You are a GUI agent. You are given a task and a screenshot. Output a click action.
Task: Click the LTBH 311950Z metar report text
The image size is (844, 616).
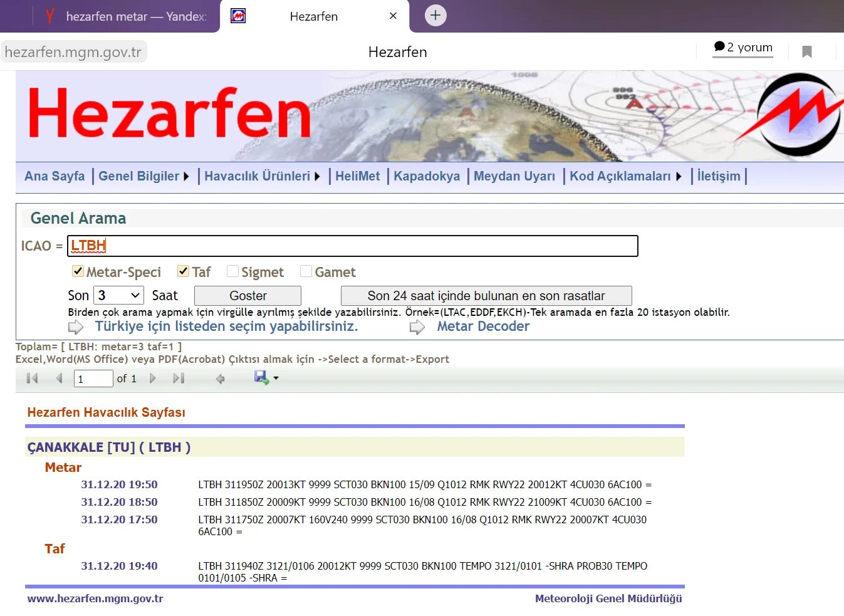(x=425, y=484)
